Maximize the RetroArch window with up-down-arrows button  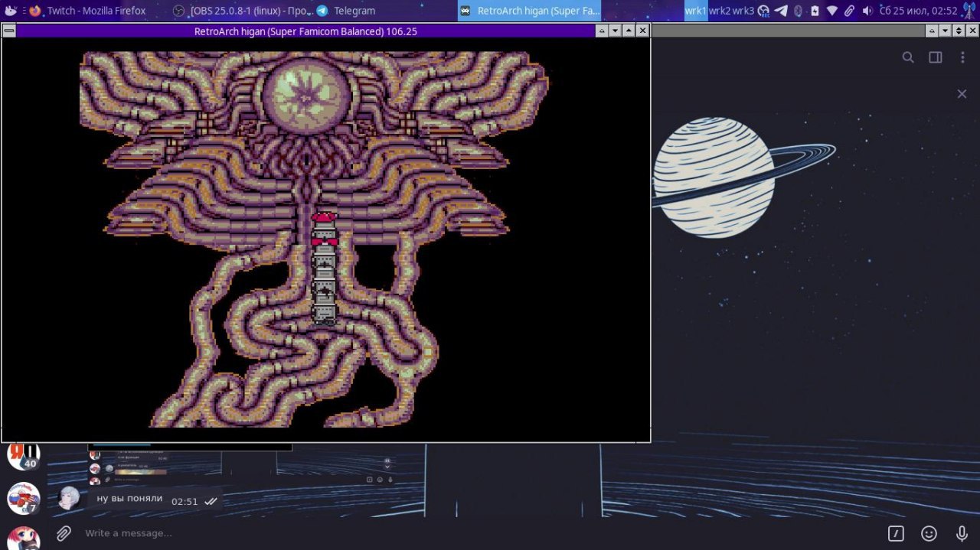pos(629,31)
